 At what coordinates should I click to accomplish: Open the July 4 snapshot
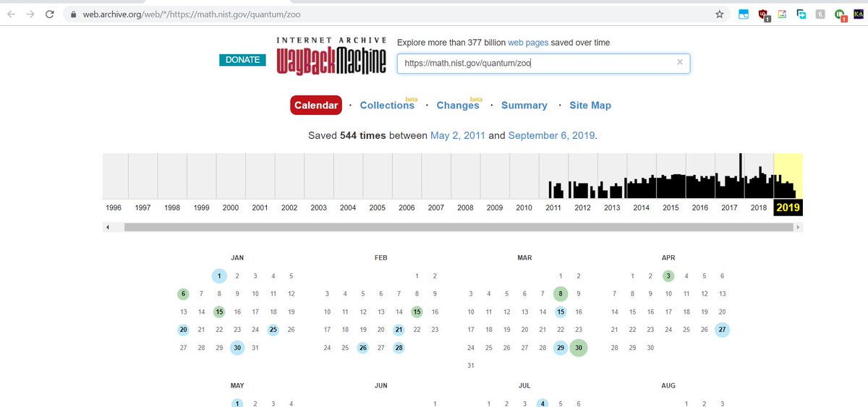[542, 403]
